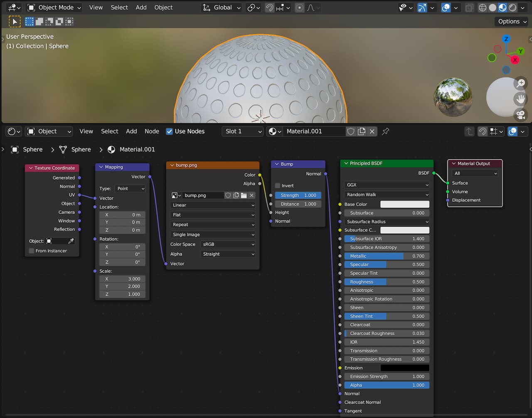This screenshot has height=418, width=532.
Task: Click the pan hand icon in viewport
Action: (x=520, y=99)
